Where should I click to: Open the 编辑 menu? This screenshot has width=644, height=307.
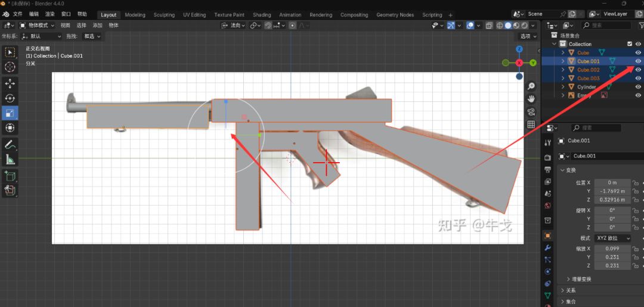pos(34,14)
